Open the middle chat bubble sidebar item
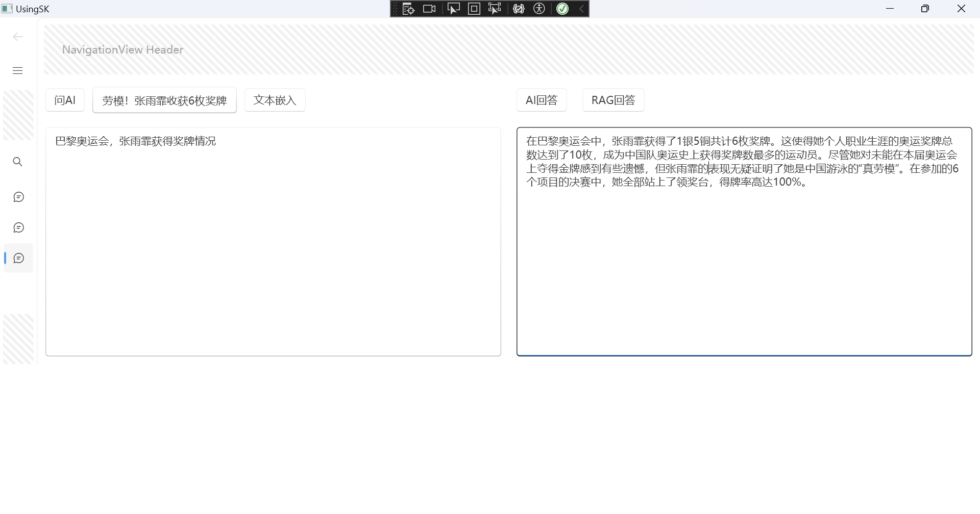The width and height of the screenshot is (980, 514). click(18, 227)
